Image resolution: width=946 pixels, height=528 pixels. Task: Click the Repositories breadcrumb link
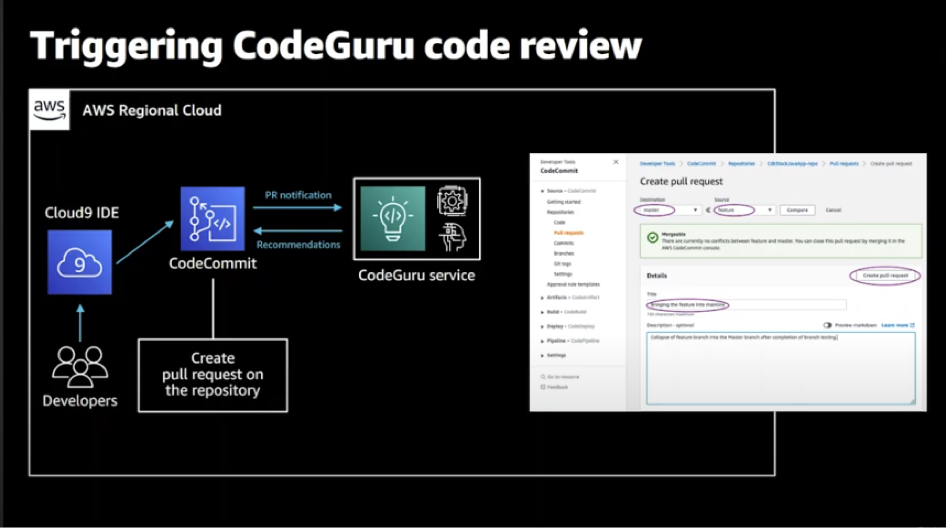click(741, 164)
